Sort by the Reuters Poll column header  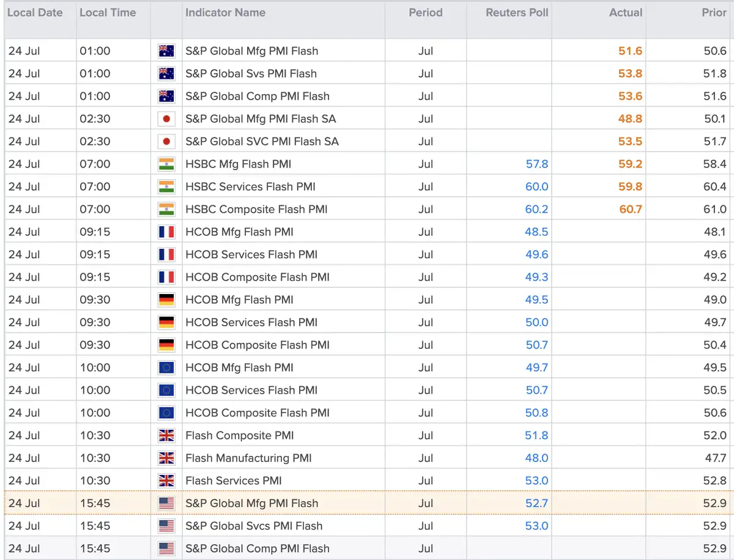(517, 12)
